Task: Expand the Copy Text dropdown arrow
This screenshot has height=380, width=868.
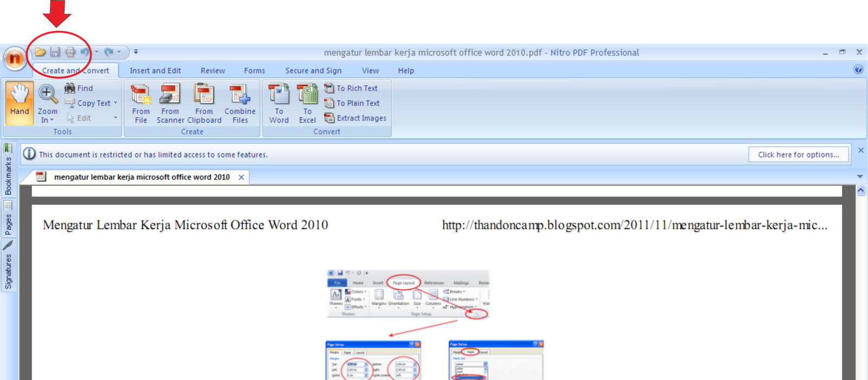Action: tap(116, 103)
